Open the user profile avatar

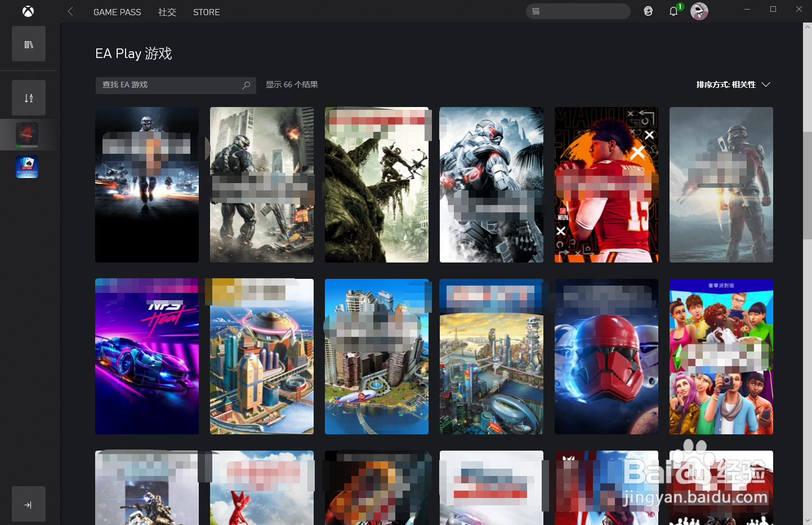pos(699,11)
